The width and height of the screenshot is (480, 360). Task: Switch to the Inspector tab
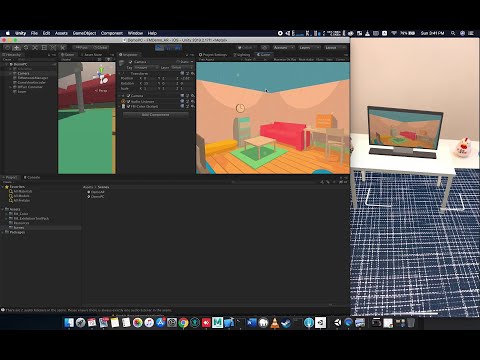[129, 55]
